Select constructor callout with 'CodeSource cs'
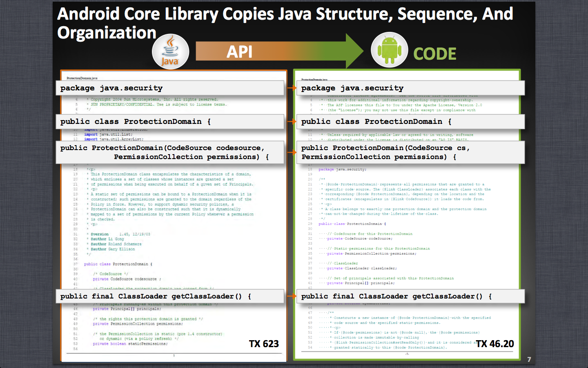 click(410, 152)
